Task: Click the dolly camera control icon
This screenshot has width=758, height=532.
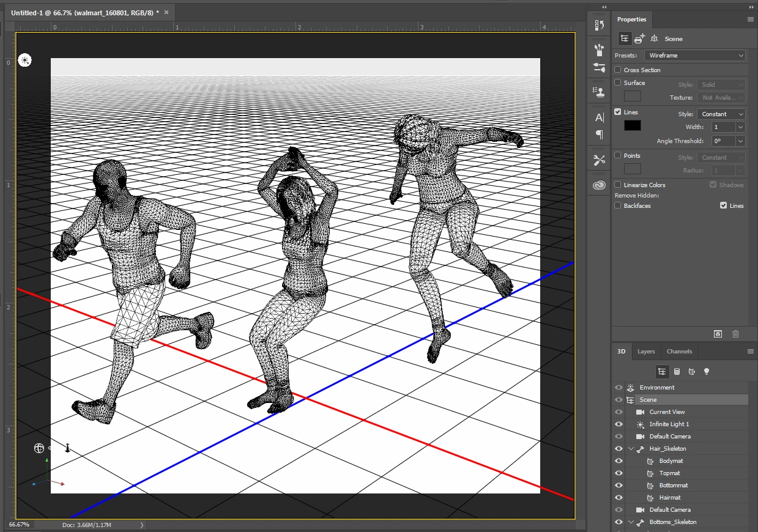Action: pos(67,448)
